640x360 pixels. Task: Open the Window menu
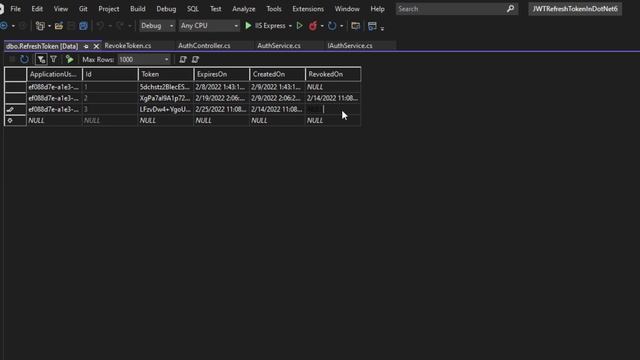click(x=347, y=9)
